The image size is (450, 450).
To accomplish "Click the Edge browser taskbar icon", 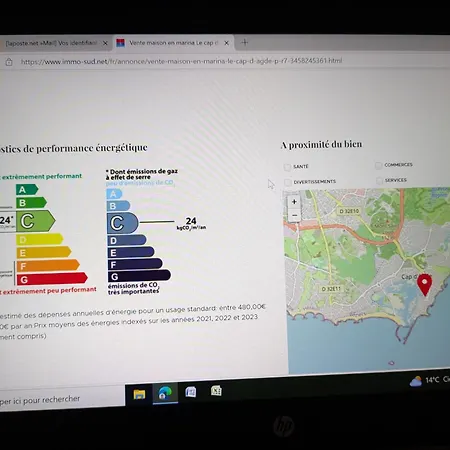I will [x=165, y=393].
